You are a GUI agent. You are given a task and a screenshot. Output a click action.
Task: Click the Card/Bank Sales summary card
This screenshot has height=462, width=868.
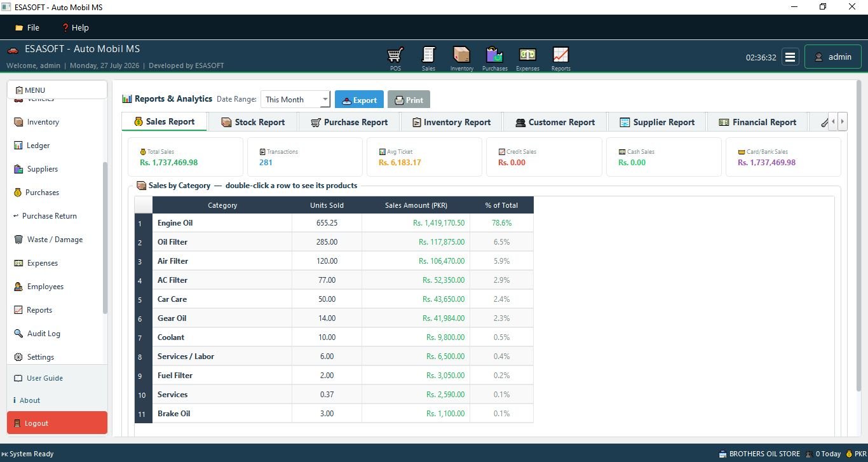coord(783,157)
